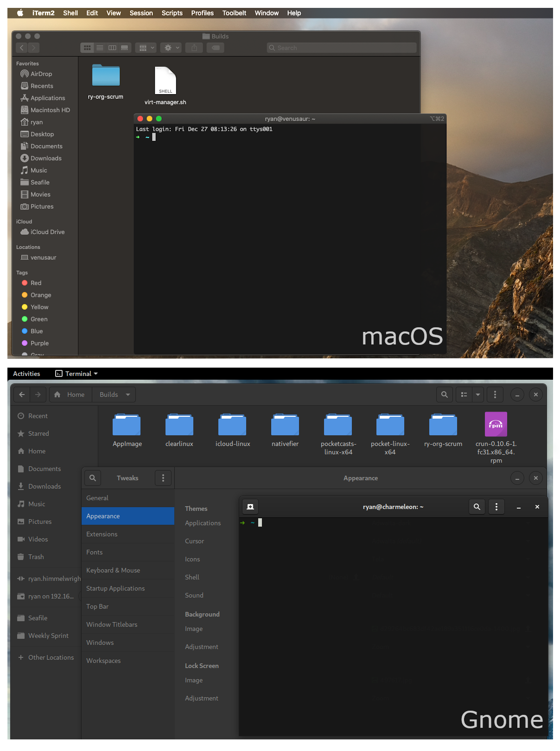Click the Finder Search field
Screen dimensions: 560x751
pos(342,48)
